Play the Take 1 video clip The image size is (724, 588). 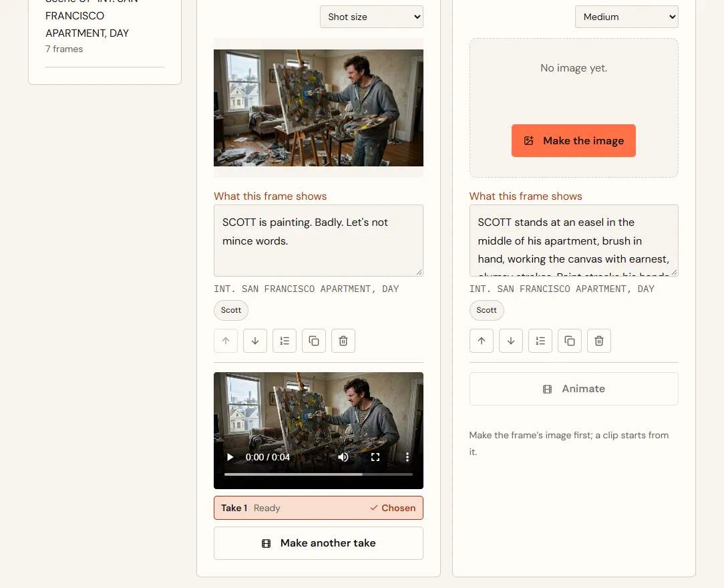coord(230,457)
